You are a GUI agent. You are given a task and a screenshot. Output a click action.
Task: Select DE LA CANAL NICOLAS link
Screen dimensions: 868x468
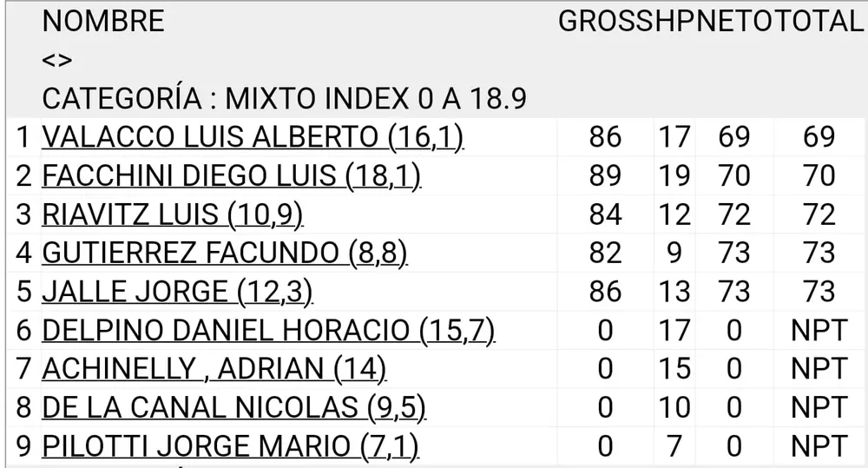click(233, 408)
